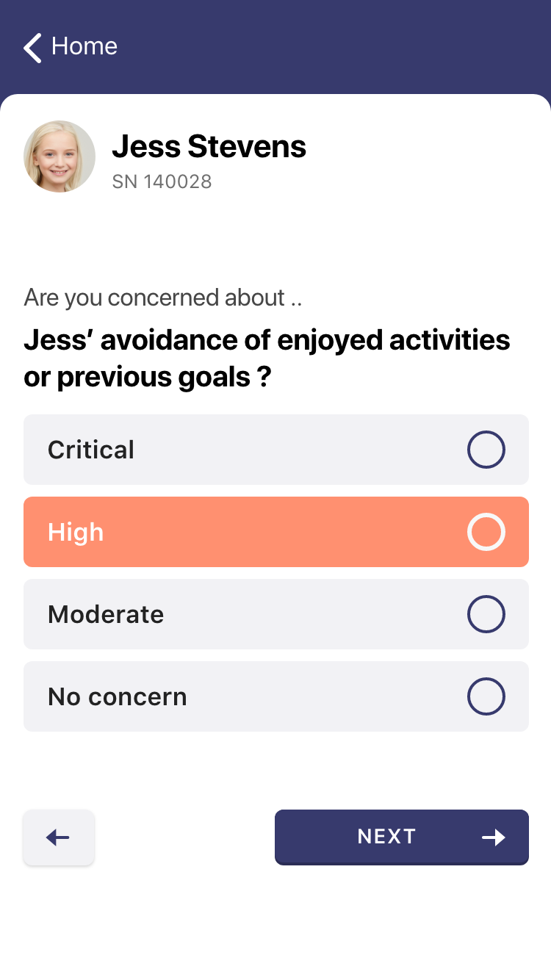Click the 'Are you concerned about' prompt
Image resolution: width=551 pixels, height=980 pixels.
pos(163,298)
